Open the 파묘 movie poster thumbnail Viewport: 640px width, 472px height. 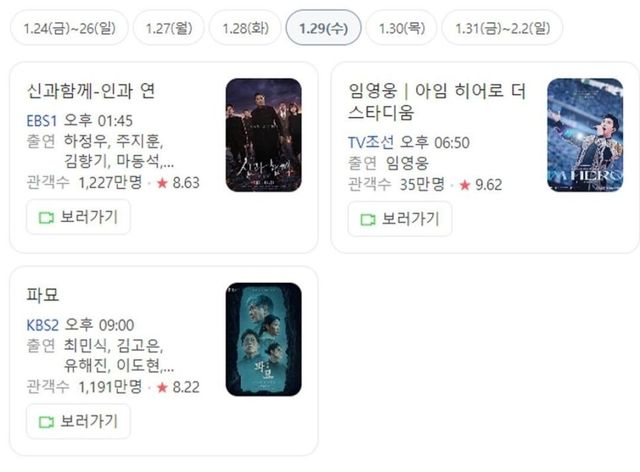(264, 339)
